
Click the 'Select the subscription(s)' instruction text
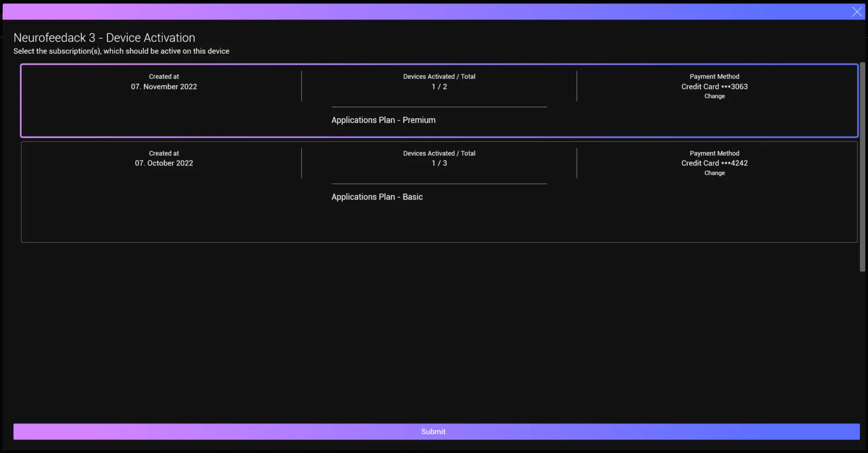121,51
